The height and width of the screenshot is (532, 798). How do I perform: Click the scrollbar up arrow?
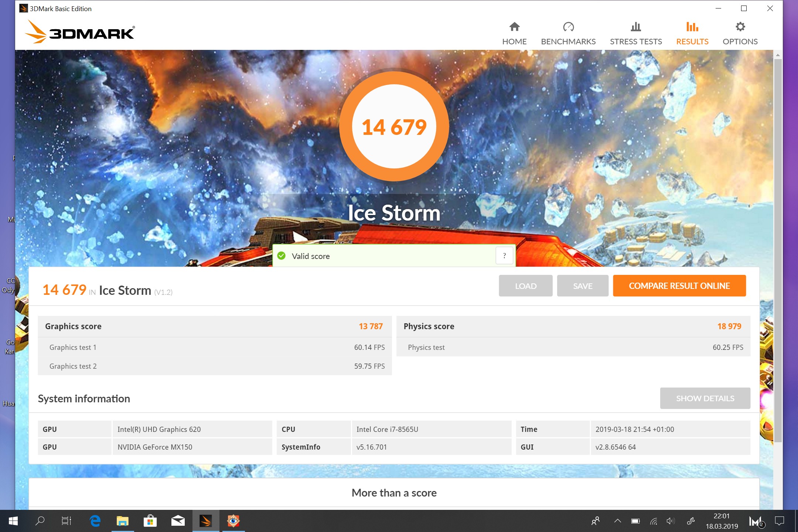tap(778, 55)
